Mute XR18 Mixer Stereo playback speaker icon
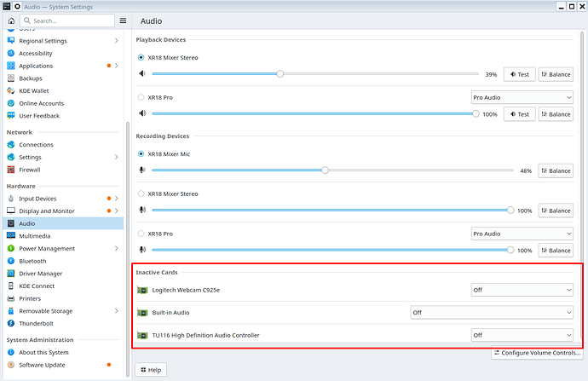This screenshot has width=588, height=381. coord(142,73)
